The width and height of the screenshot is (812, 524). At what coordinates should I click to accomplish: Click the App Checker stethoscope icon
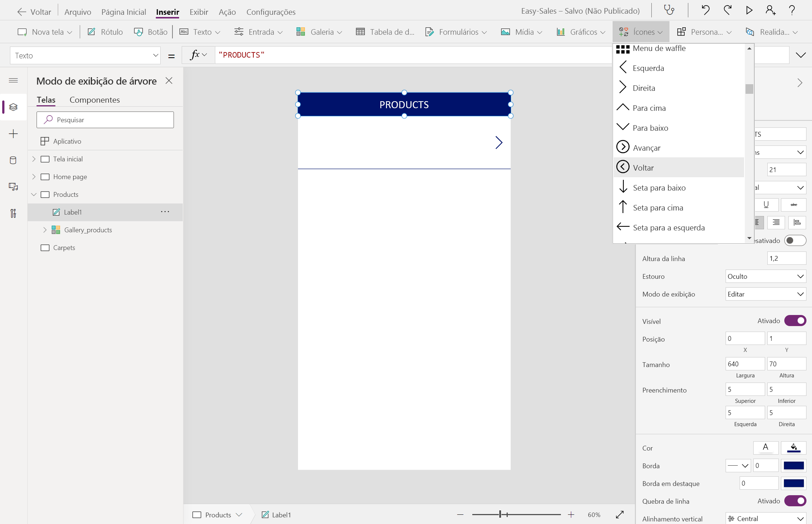click(x=669, y=10)
